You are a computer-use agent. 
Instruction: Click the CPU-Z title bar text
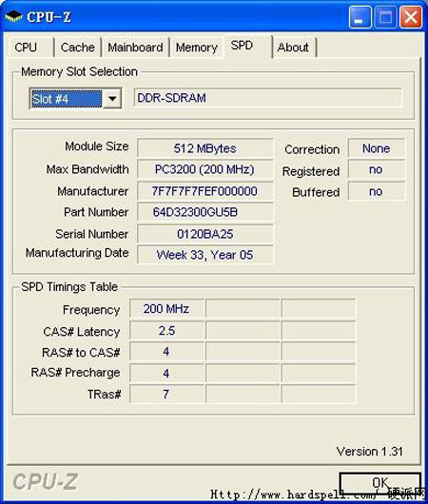coord(49,17)
